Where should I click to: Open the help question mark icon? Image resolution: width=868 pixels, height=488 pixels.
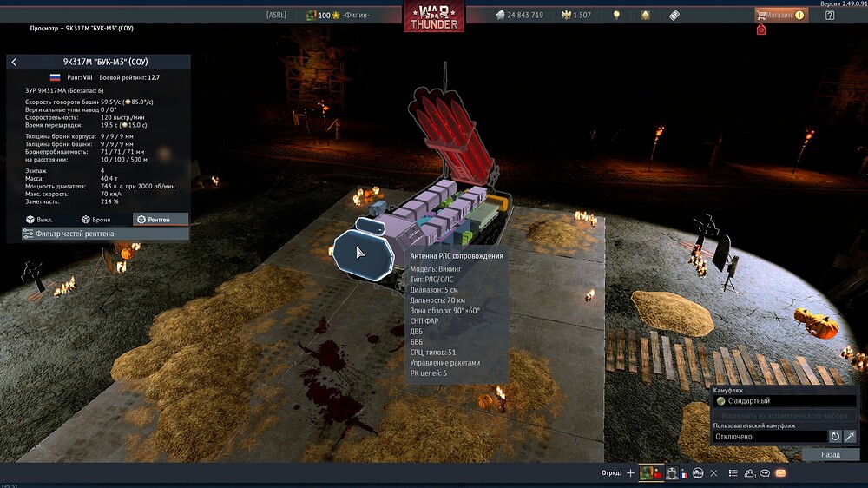(830, 15)
